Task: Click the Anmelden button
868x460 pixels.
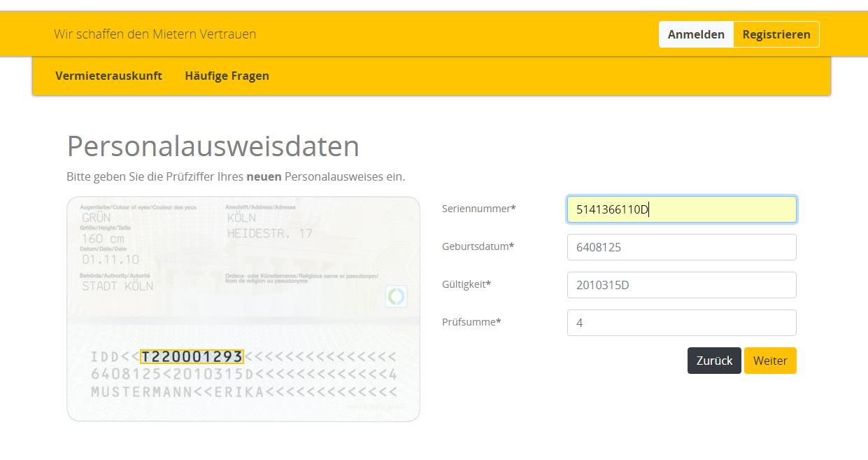Action: click(695, 34)
